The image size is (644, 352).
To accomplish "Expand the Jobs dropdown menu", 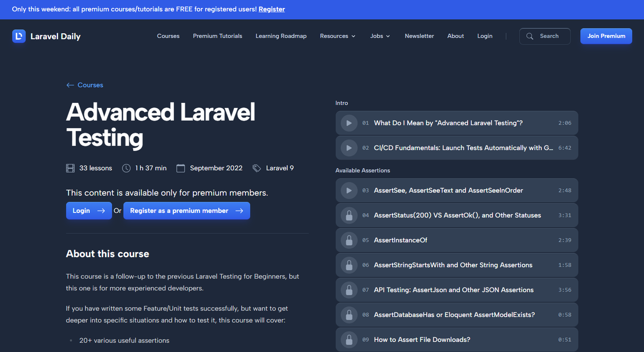I will pyautogui.click(x=380, y=36).
